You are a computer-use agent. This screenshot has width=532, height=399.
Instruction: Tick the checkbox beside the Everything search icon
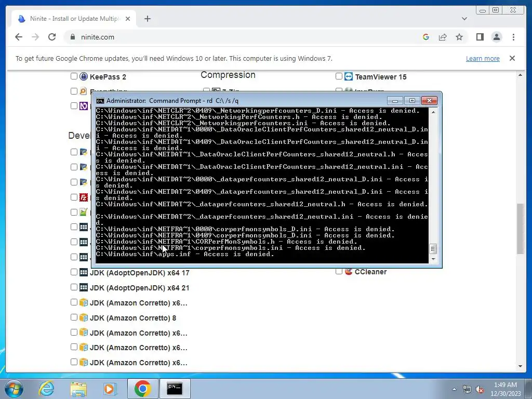coord(74,91)
